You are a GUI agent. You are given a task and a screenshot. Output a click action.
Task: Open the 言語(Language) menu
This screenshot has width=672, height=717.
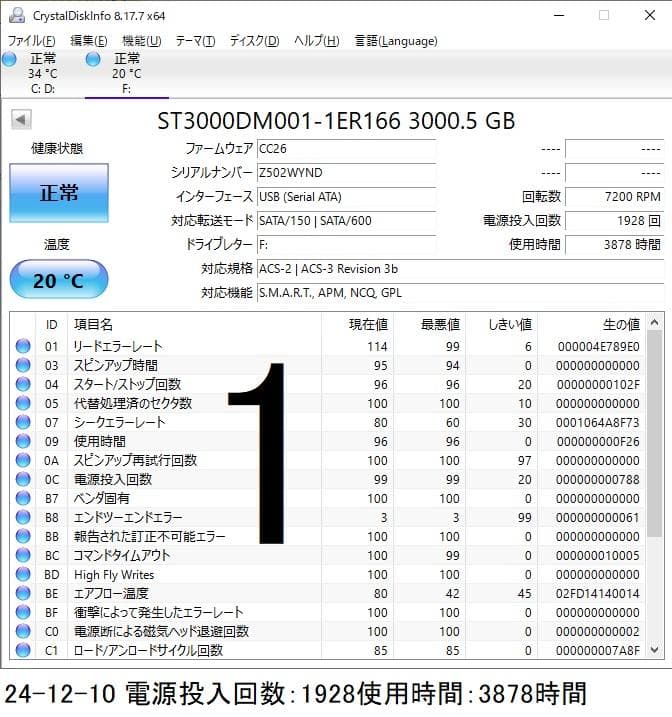tap(396, 41)
